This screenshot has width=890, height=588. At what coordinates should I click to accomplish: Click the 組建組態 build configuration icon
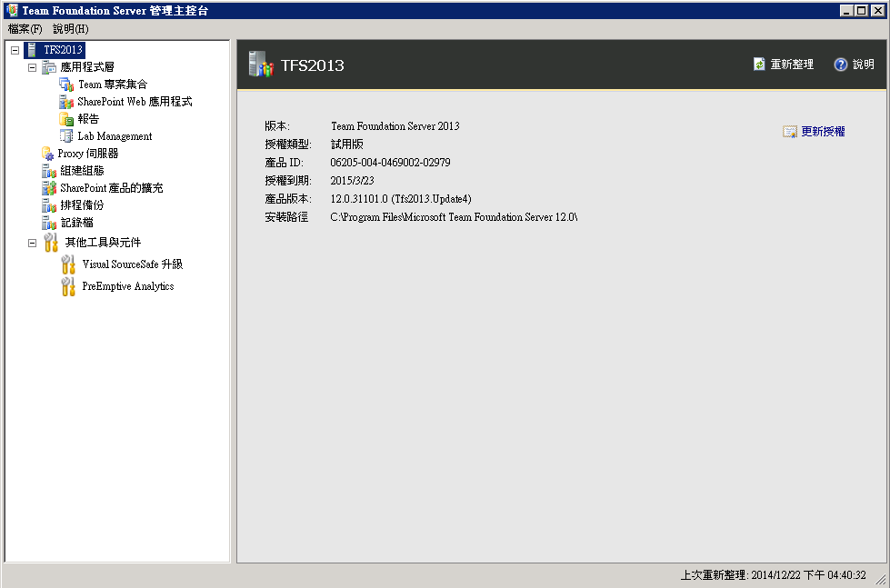click(x=49, y=171)
